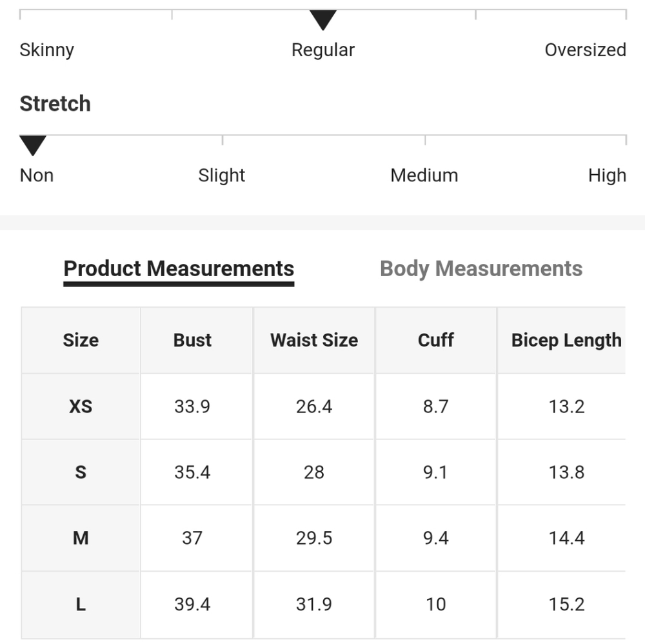Screen dimensions: 645x644
Task: Switch to the Body Measurements tab
Action: pyautogui.click(x=481, y=268)
